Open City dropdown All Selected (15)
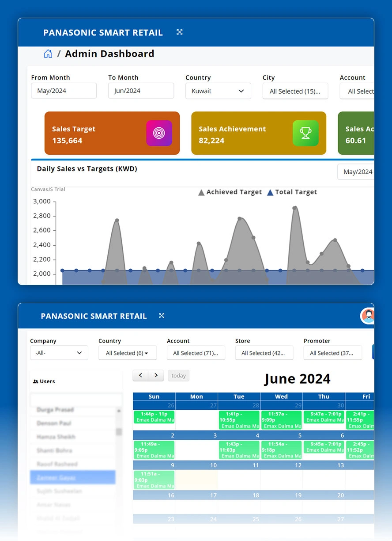392x541 pixels. point(295,91)
